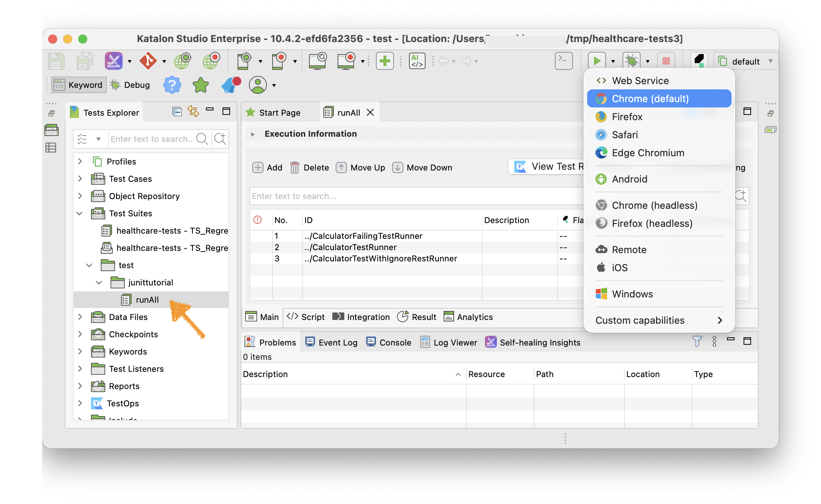The image size is (821, 504).
Task: Open the Console tab
Action: [x=389, y=342]
